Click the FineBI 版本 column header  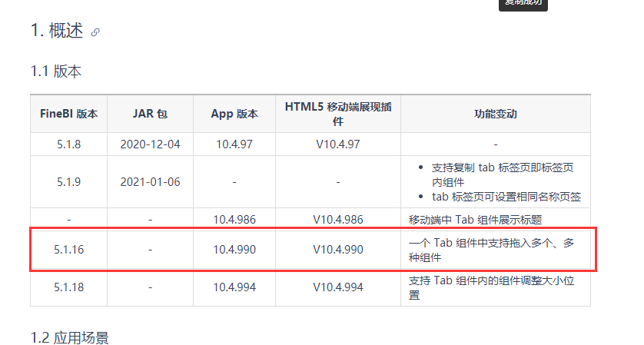point(68,114)
